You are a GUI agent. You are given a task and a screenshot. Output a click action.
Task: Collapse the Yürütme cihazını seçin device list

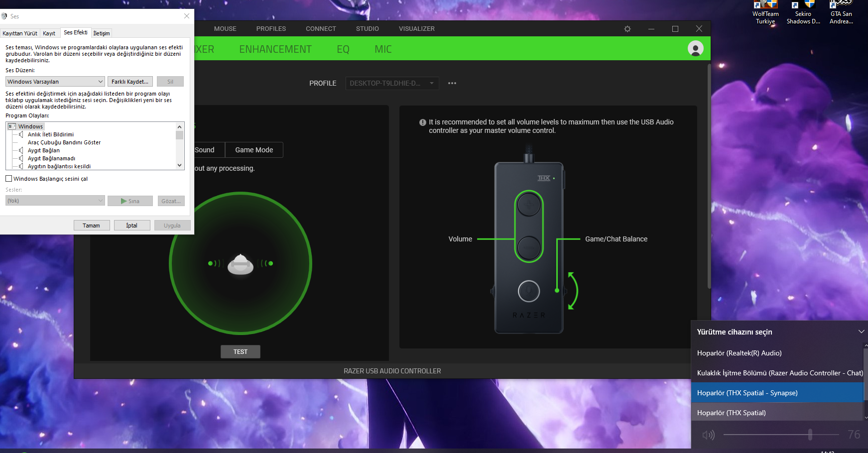click(861, 332)
